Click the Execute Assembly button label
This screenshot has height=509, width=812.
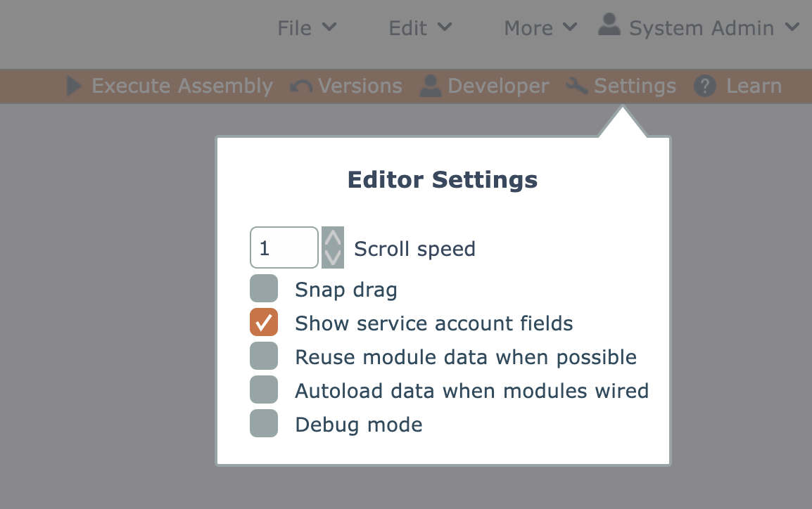tap(182, 86)
